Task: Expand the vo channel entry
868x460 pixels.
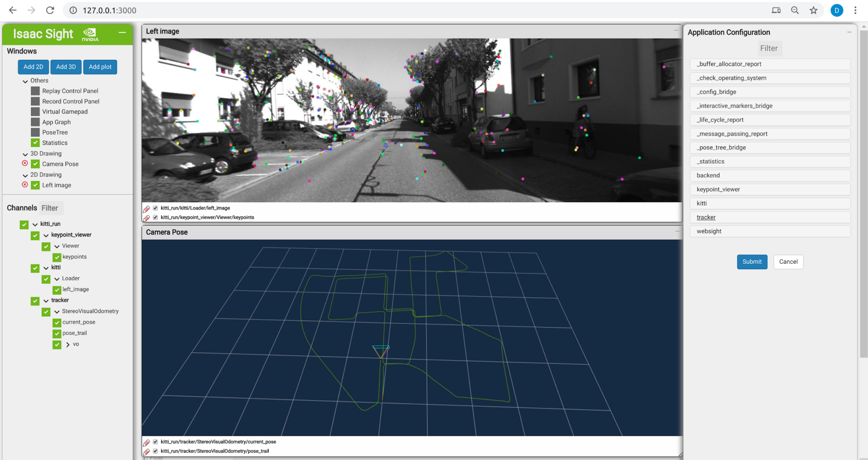Action: [67, 344]
